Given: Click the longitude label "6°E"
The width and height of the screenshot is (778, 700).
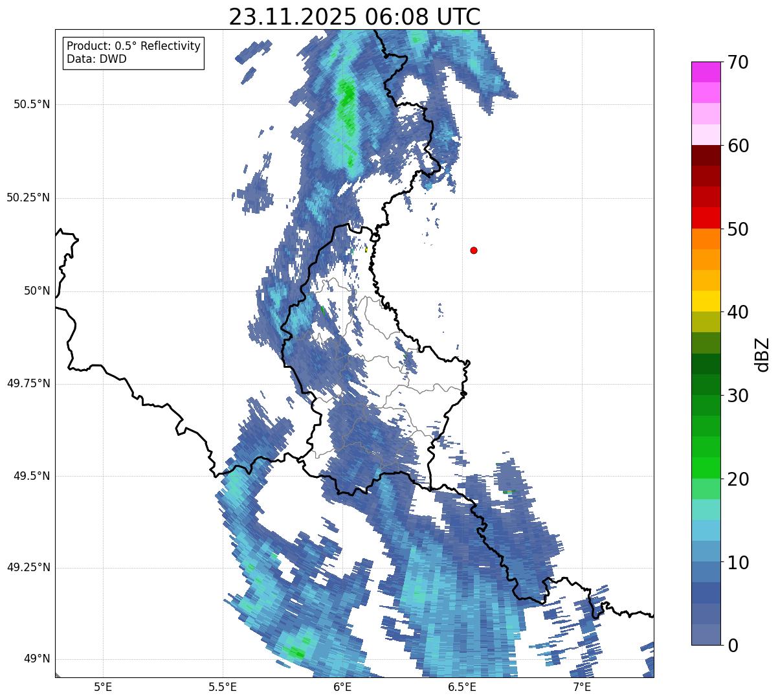Looking at the screenshot, I should coord(342,687).
